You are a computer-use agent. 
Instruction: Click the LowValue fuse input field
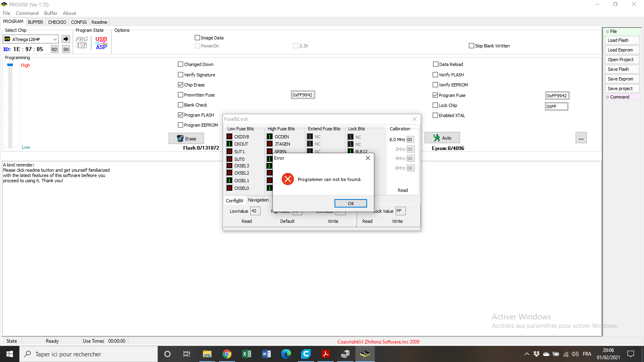pyautogui.click(x=255, y=211)
